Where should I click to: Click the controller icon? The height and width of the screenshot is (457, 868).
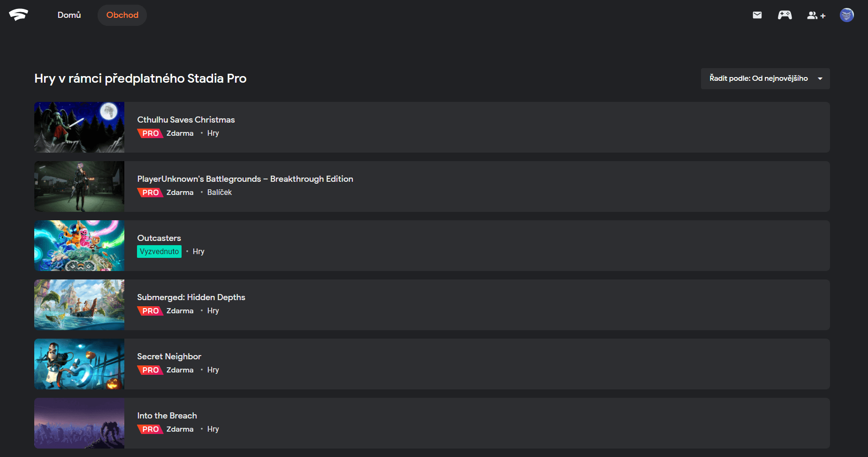pos(784,15)
